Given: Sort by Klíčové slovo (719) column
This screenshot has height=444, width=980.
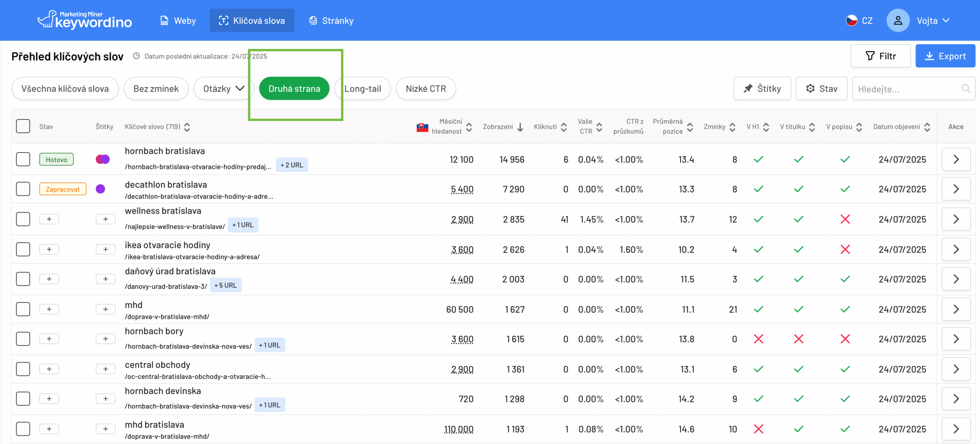Looking at the screenshot, I should coord(187,127).
